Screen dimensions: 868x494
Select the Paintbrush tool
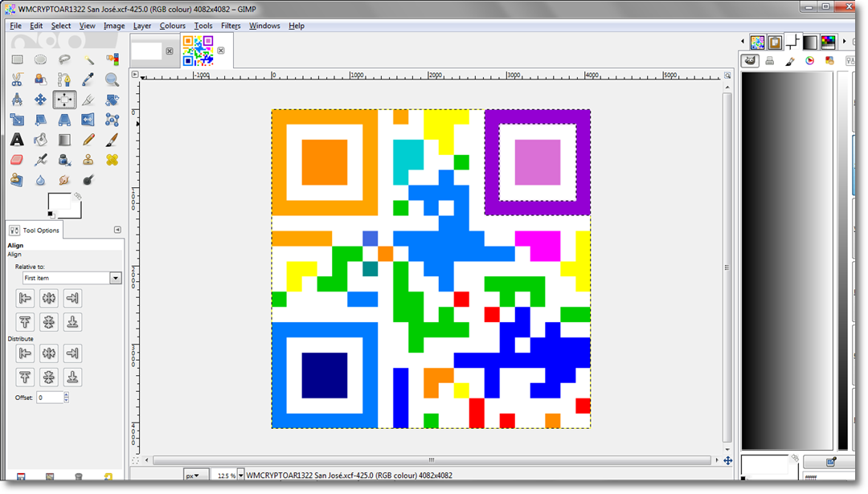pyautogui.click(x=112, y=140)
